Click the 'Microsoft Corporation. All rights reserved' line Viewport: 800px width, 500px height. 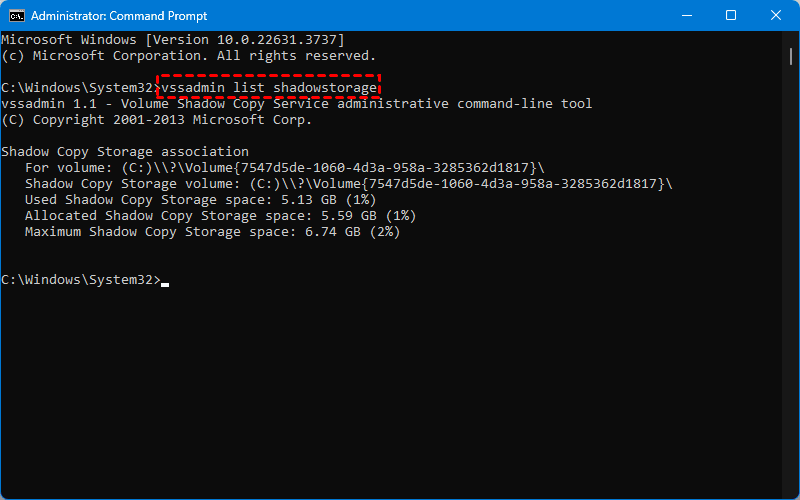pyautogui.click(x=189, y=56)
